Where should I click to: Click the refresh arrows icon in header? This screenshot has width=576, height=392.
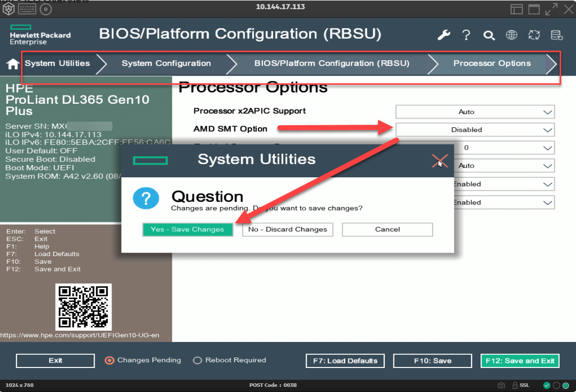[x=534, y=35]
